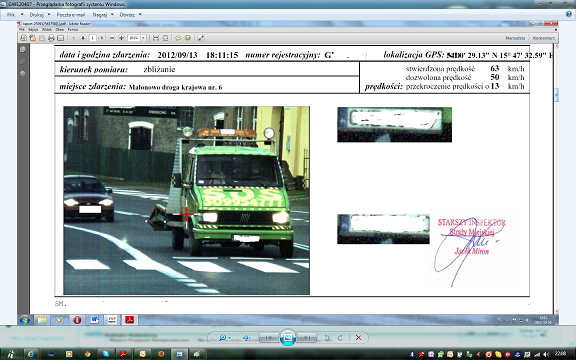Viewport: 576px width, 360px height.
Task: Go to the previous photo
Action: (269, 338)
